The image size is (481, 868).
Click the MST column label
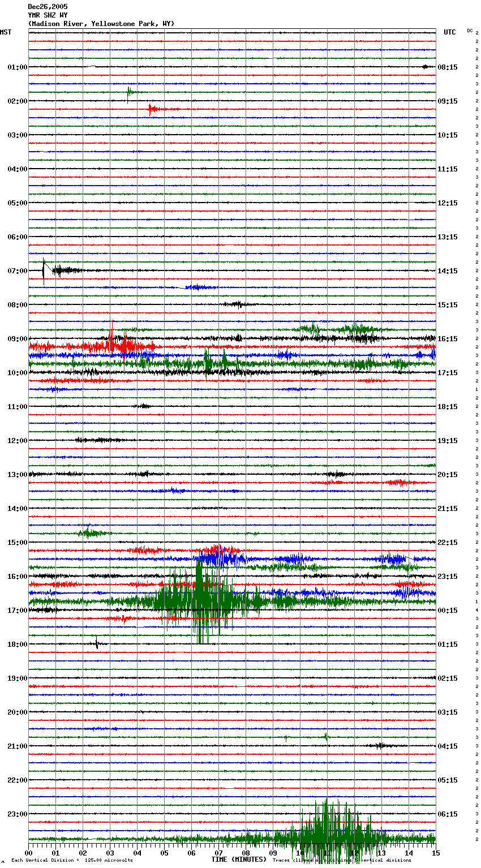[x=6, y=32]
